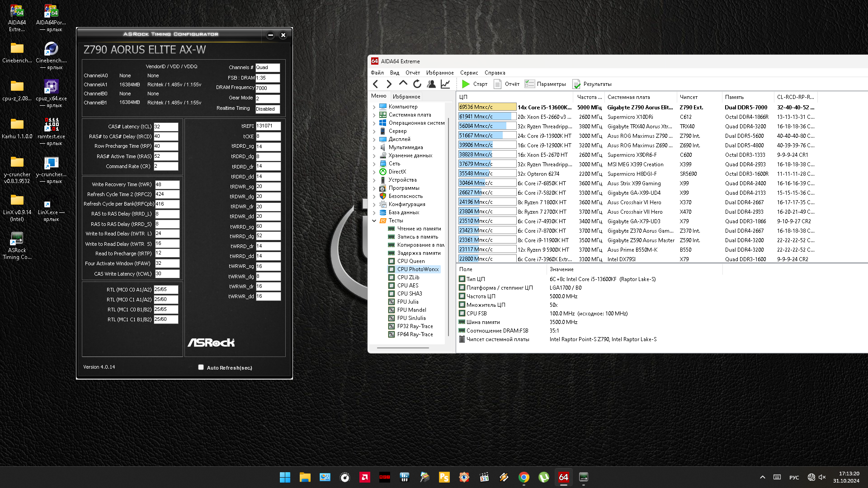Click the AIDA64 refresh icon

(417, 84)
